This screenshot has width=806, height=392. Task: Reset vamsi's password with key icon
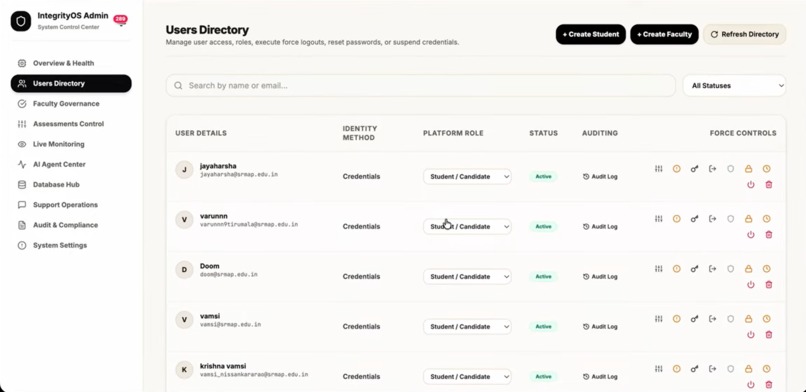click(x=694, y=319)
